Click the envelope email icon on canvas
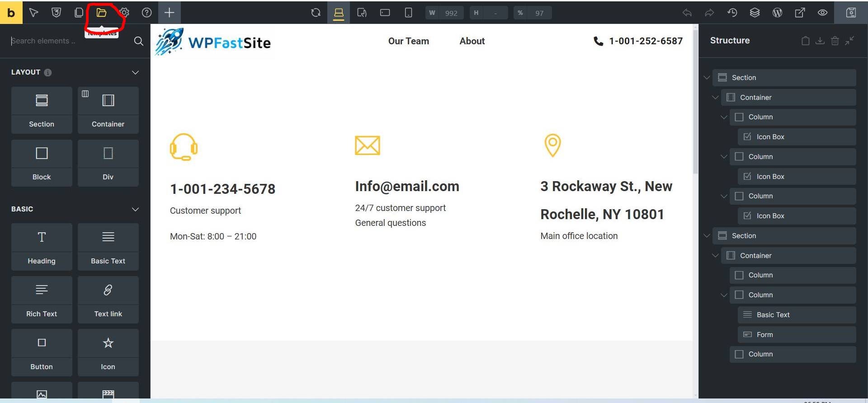 click(x=368, y=145)
